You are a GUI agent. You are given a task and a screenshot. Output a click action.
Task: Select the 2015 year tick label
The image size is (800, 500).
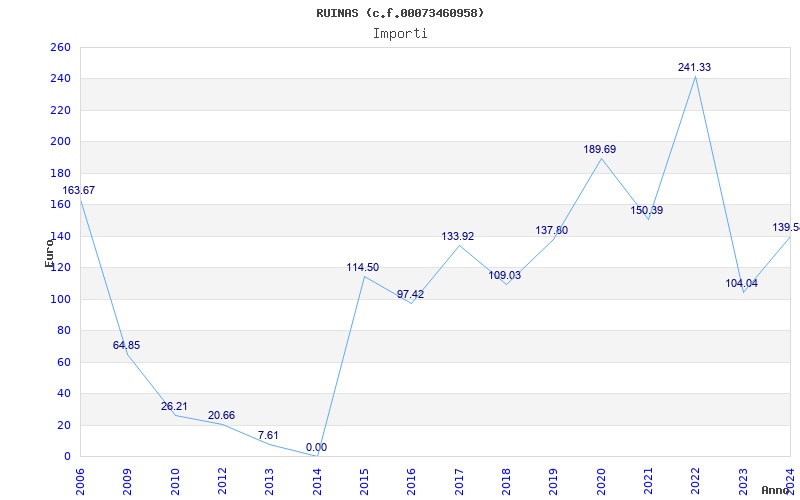coord(364,482)
